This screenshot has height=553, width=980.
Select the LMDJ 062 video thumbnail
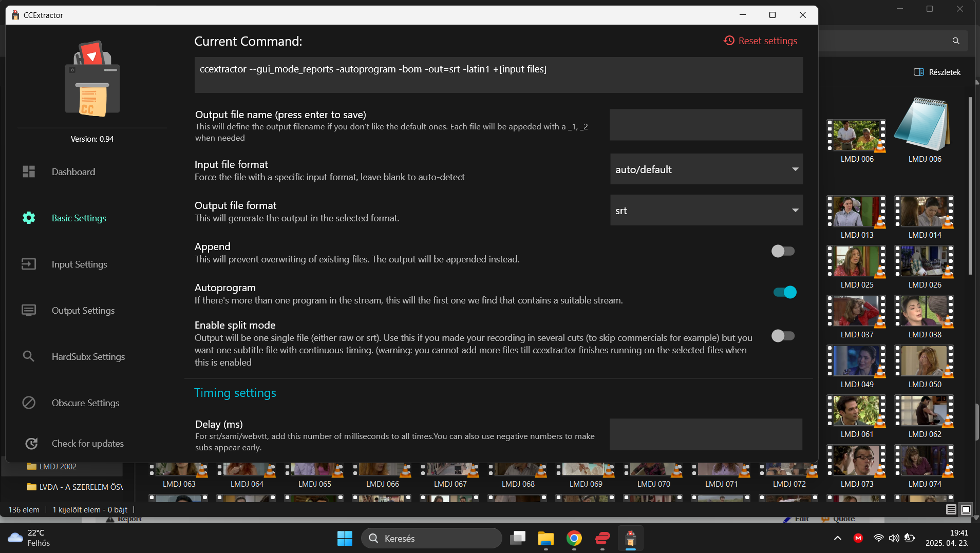point(925,410)
